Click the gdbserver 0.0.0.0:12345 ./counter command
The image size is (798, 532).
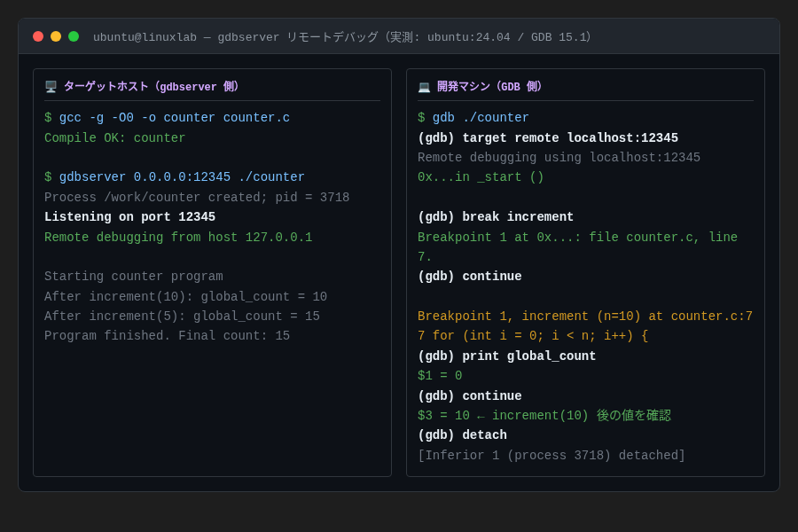[x=175, y=177]
